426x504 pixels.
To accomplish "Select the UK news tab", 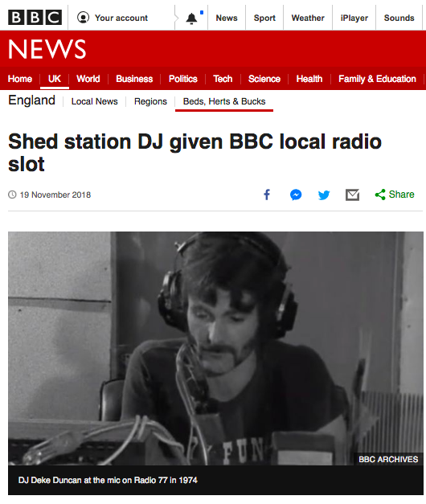I will (x=55, y=79).
